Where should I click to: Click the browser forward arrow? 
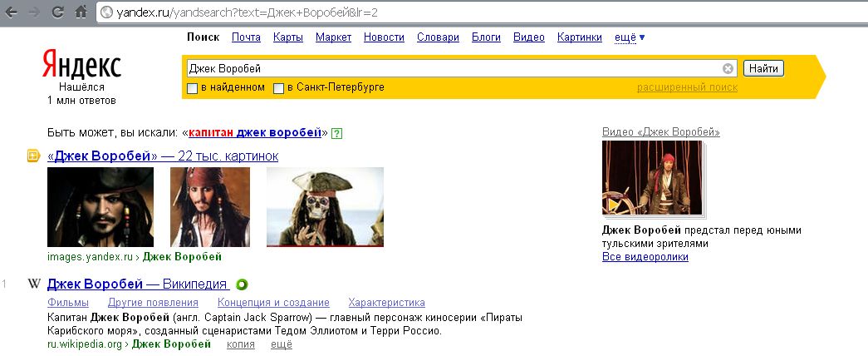34,12
